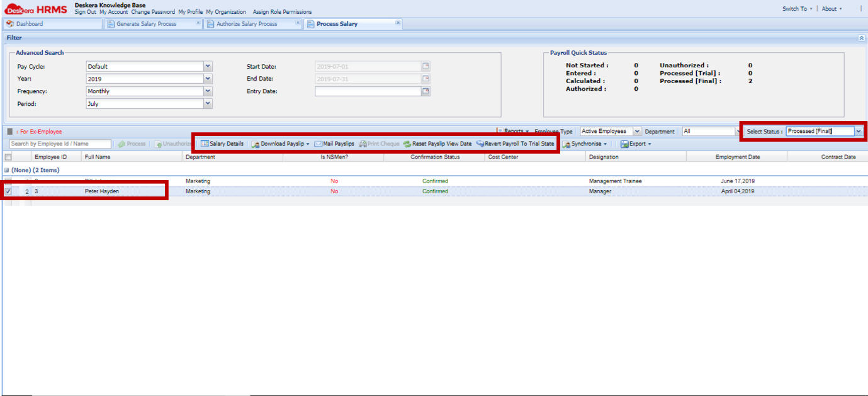
Task: Click the Start Date input field
Action: click(x=368, y=66)
